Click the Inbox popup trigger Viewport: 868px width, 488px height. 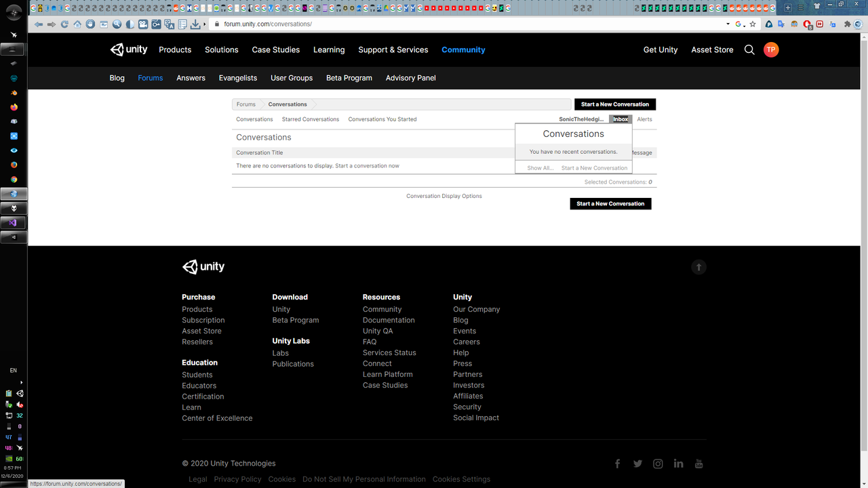point(620,119)
